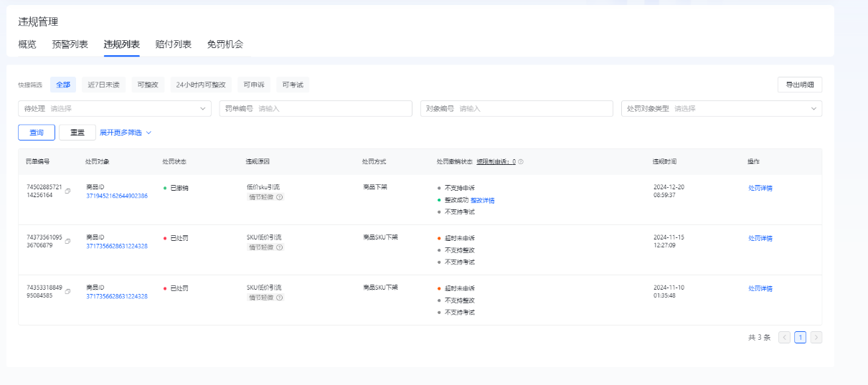Toggle the 可整改 quick filter
Screen dimensions: 868x385
[x=148, y=85]
